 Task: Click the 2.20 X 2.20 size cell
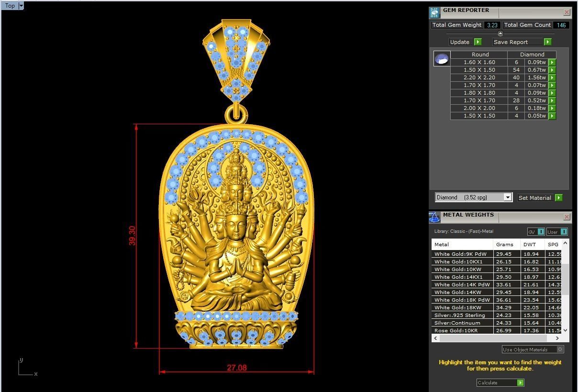(x=479, y=77)
